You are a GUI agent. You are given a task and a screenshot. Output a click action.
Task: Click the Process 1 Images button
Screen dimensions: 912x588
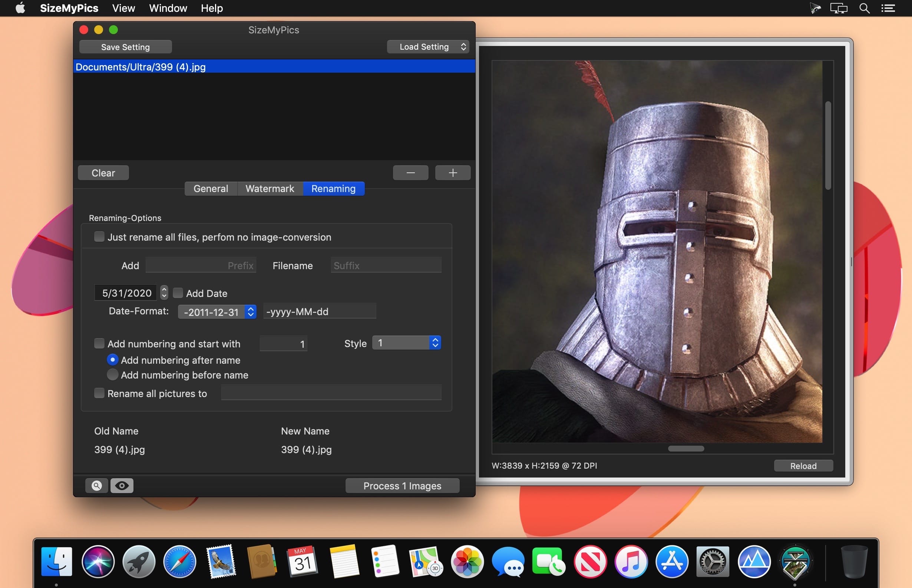pos(402,486)
